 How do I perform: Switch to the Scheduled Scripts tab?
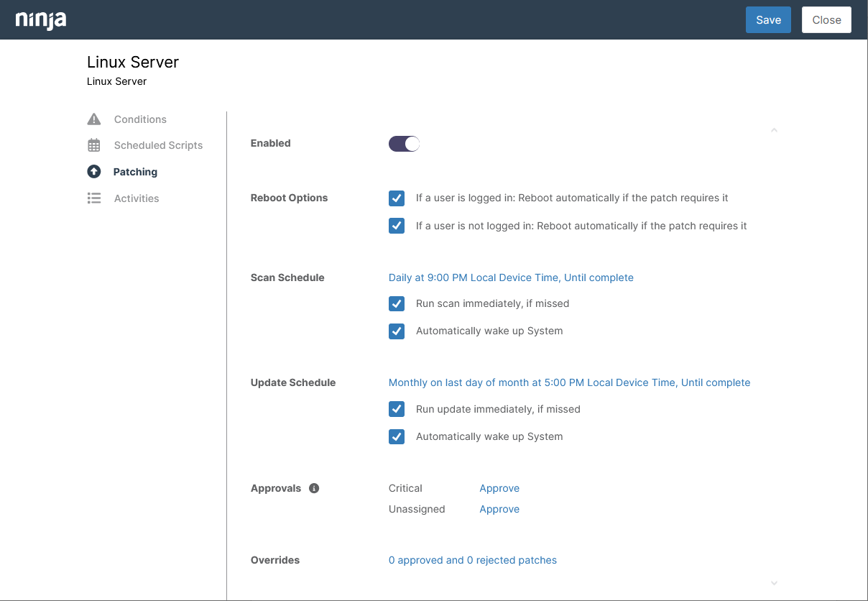pyautogui.click(x=158, y=145)
